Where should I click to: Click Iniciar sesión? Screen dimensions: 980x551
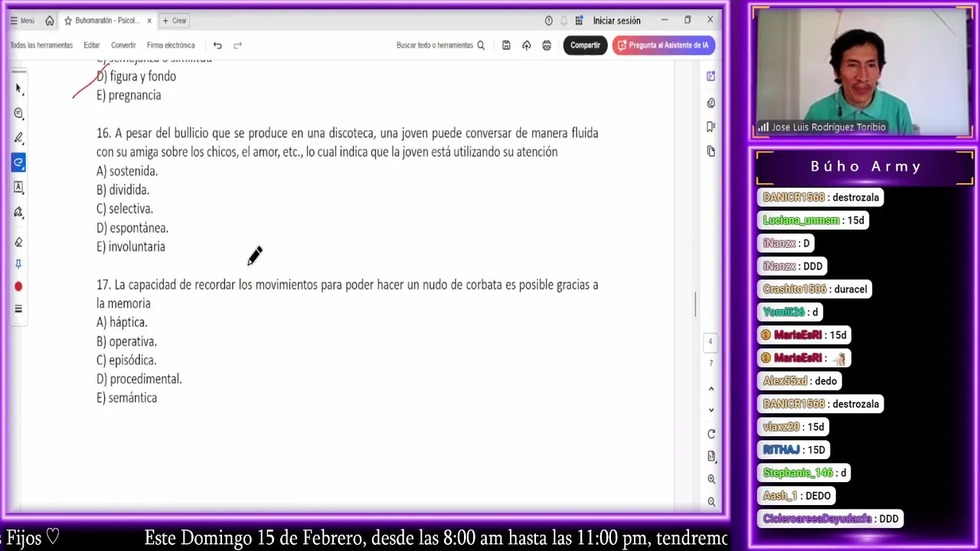pos(616,21)
